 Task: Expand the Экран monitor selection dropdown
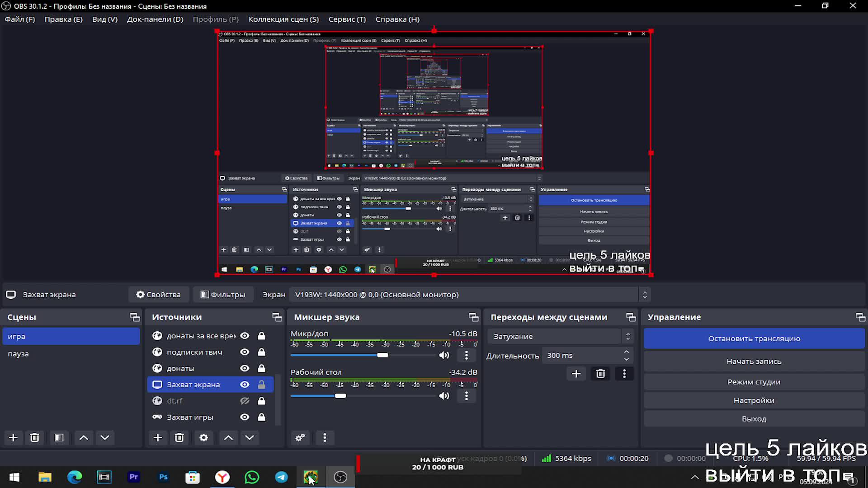pos(645,295)
